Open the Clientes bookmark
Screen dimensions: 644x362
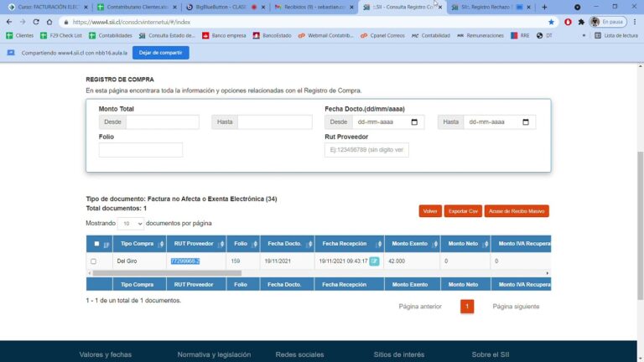click(x=20, y=36)
